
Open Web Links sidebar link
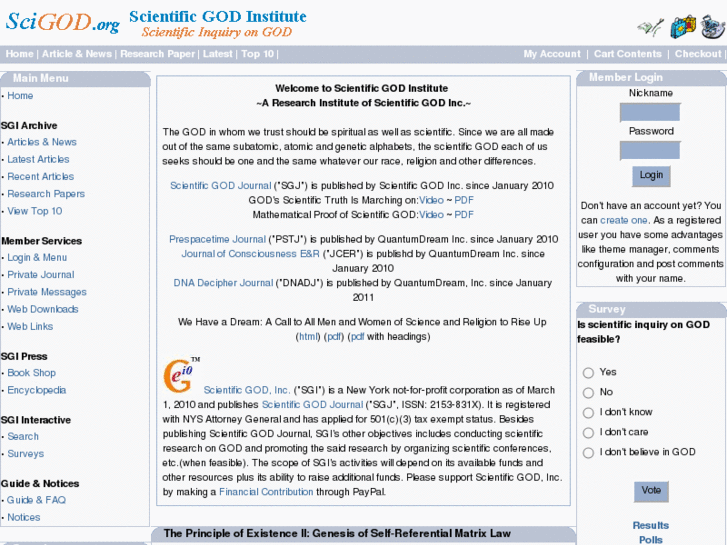tap(30, 326)
